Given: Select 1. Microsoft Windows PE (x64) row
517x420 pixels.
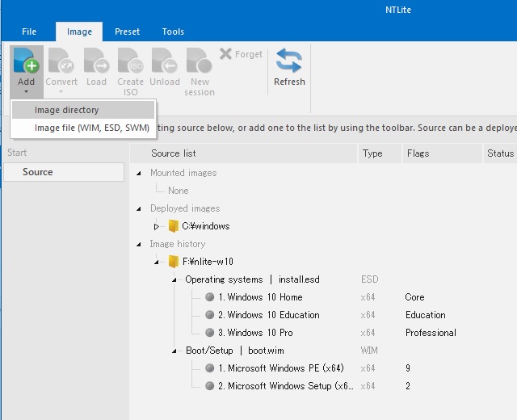Looking at the screenshot, I should [x=281, y=368].
